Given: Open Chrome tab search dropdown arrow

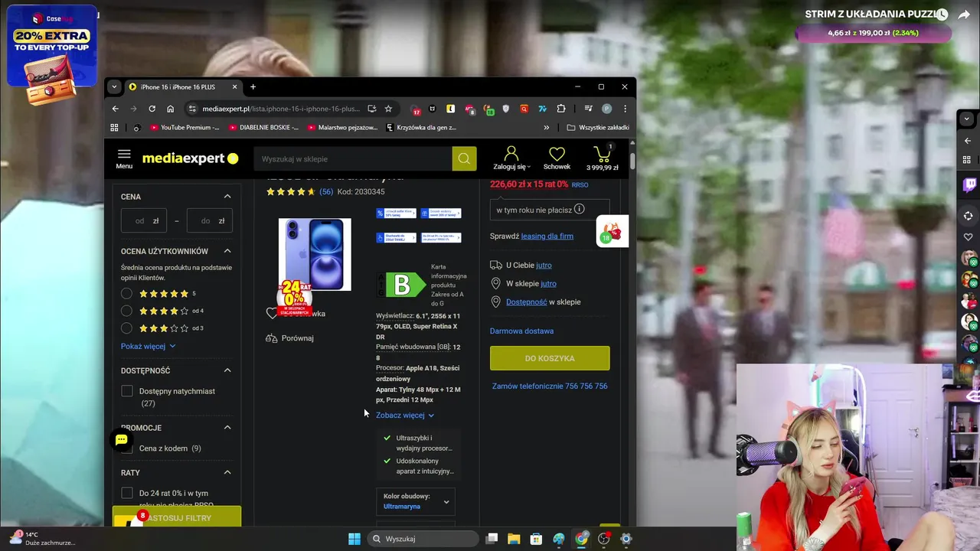Looking at the screenshot, I should [114, 86].
